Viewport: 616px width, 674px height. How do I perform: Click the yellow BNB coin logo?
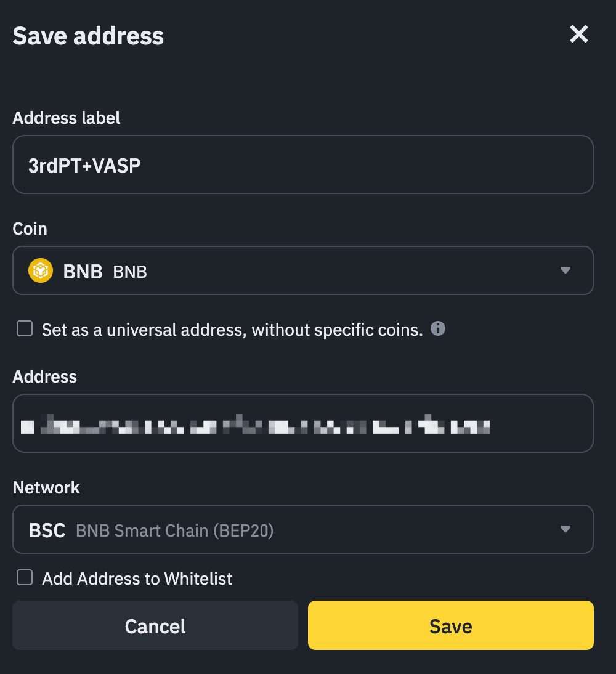41,270
